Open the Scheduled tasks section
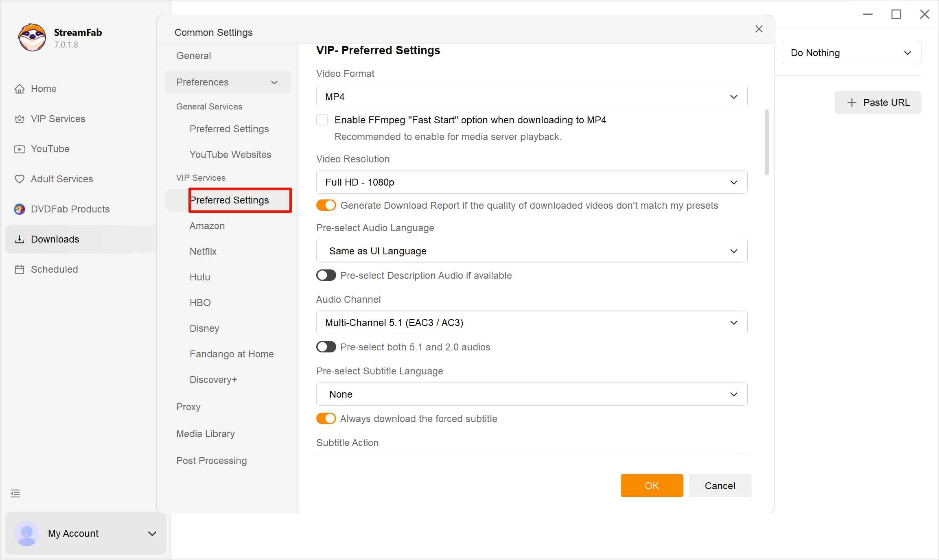The image size is (939, 560). coord(54,269)
